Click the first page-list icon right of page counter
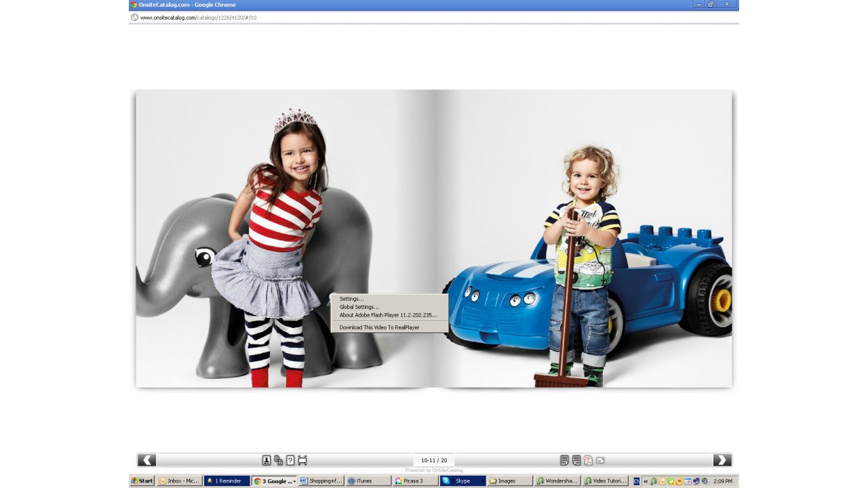This screenshot has height=488, width=868. click(x=564, y=460)
